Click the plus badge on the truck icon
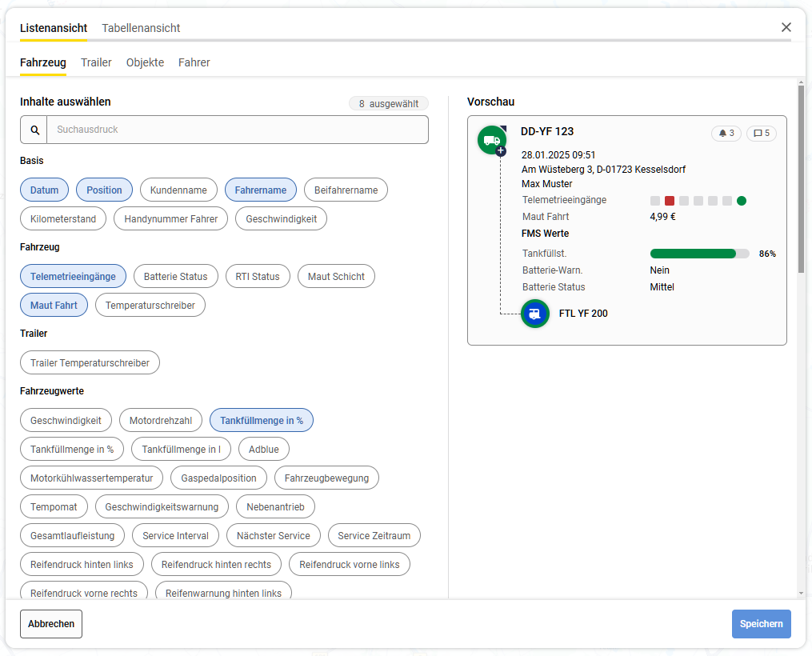Image resolution: width=812 pixels, height=656 pixels. pyautogui.click(x=501, y=150)
